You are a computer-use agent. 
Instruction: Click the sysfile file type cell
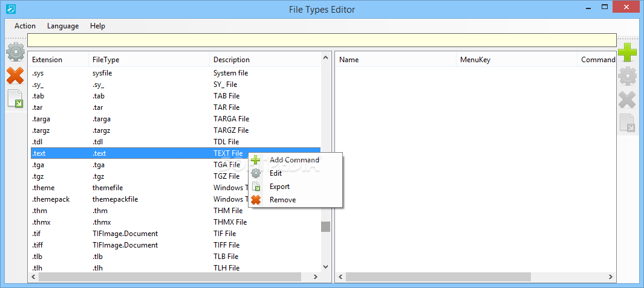102,73
